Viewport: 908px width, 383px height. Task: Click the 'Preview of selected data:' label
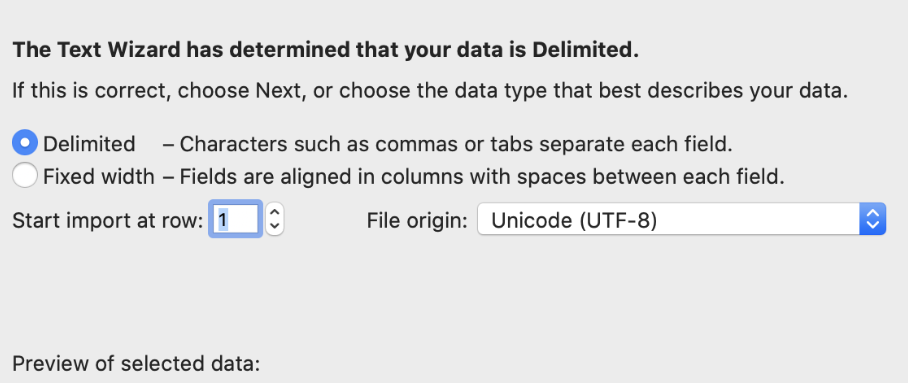pos(136,364)
